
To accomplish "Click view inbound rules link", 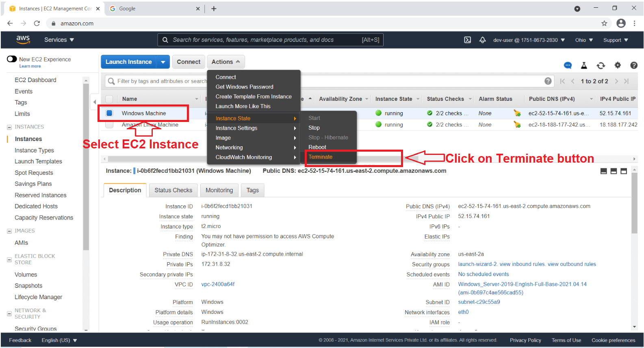I will click(522, 264).
